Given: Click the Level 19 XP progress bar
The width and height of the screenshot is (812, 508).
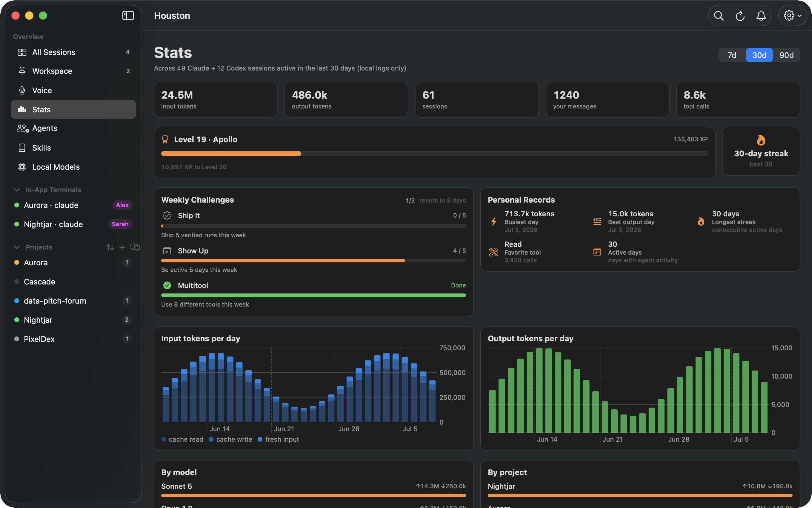Looking at the screenshot, I should pos(435,154).
